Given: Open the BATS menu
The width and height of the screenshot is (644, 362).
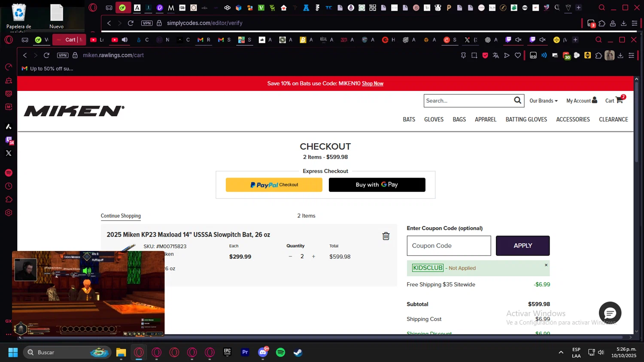Looking at the screenshot, I should pos(409,120).
